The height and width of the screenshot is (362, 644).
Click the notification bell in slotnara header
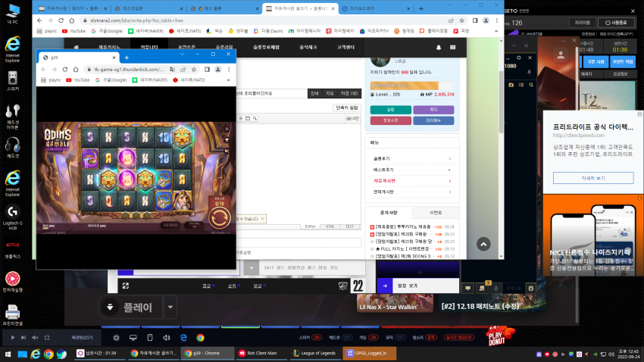(439, 47)
